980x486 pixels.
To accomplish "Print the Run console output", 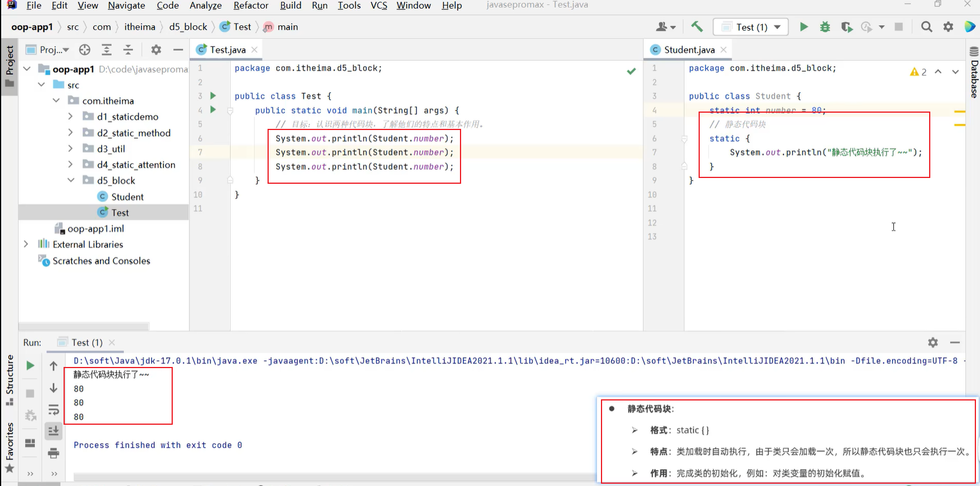I will pos(53,453).
